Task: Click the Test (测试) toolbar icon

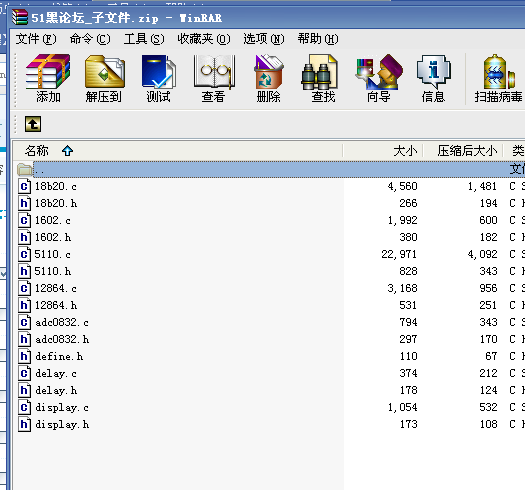Action: point(159,72)
